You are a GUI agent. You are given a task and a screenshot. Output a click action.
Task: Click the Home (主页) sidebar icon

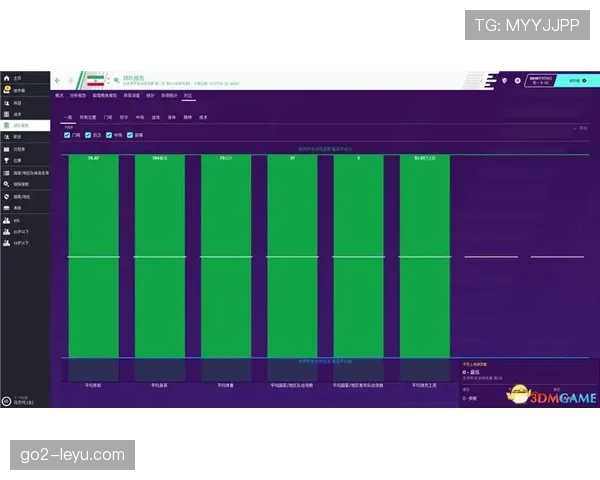(7, 78)
